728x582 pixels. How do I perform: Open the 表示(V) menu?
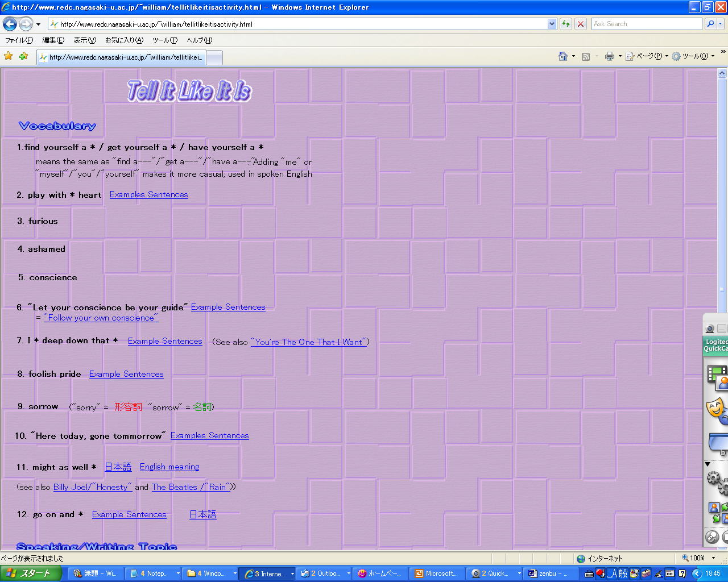point(84,40)
